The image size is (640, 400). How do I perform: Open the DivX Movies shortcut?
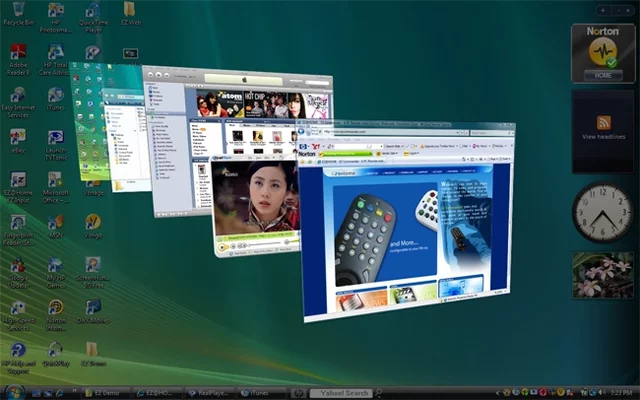[93, 312]
